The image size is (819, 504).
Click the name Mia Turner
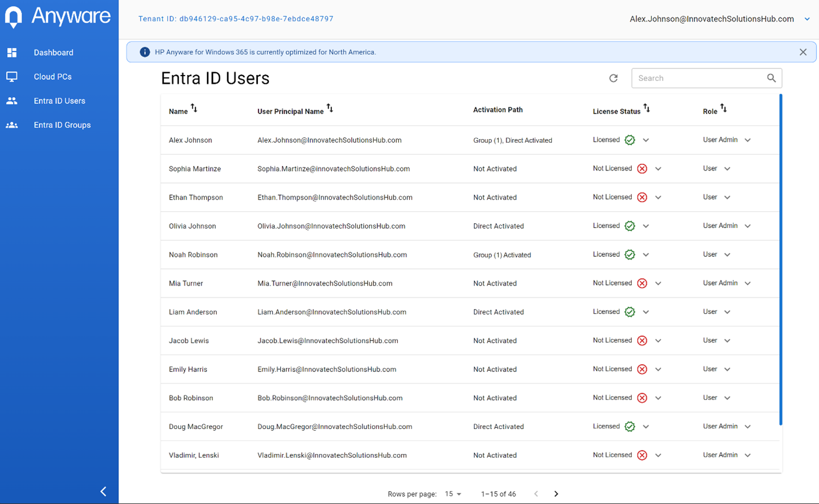pos(186,283)
